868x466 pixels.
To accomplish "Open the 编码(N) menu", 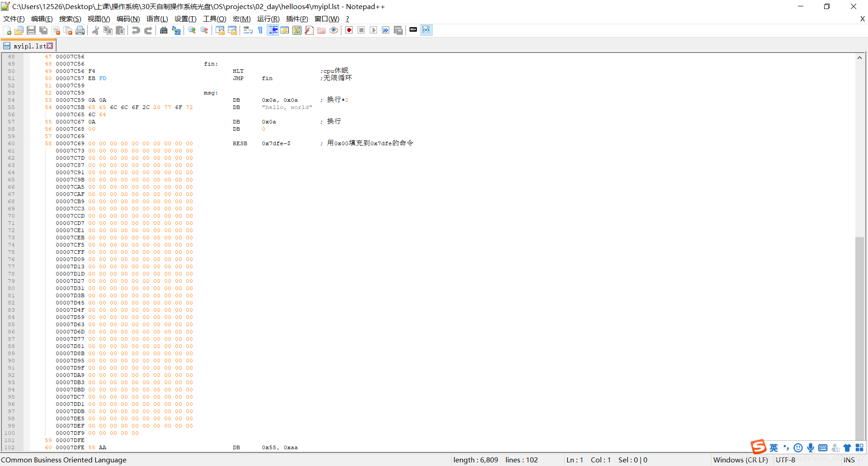I will 128,19.
